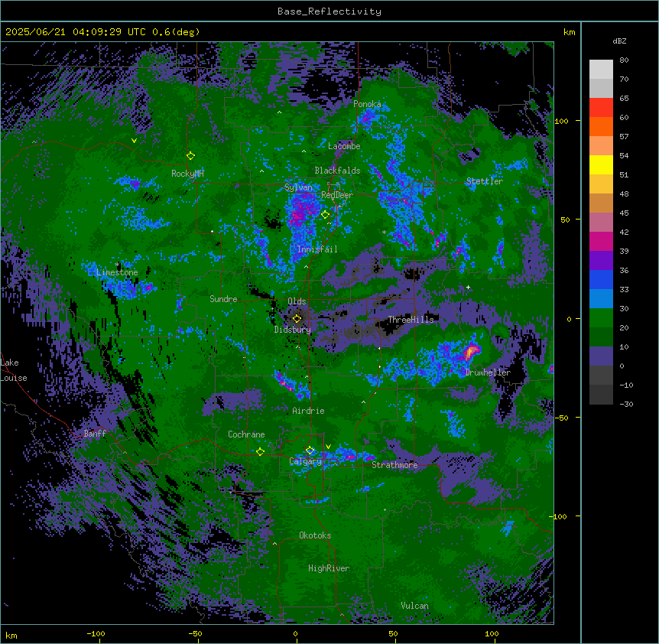Click the Olds city label
The width and height of the screenshot is (659, 644).
(x=297, y=301)
